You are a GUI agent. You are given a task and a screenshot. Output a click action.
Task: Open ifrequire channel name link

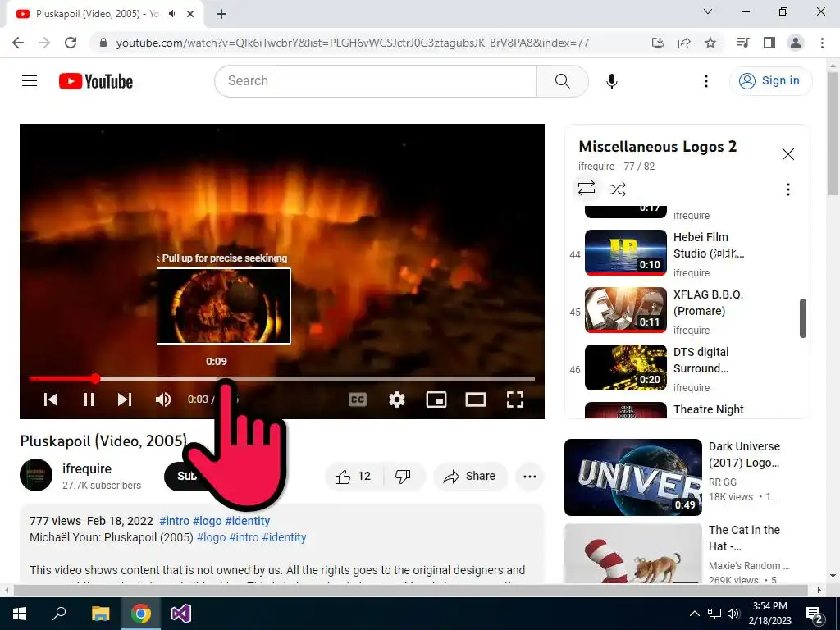click(x=87, y=468)
